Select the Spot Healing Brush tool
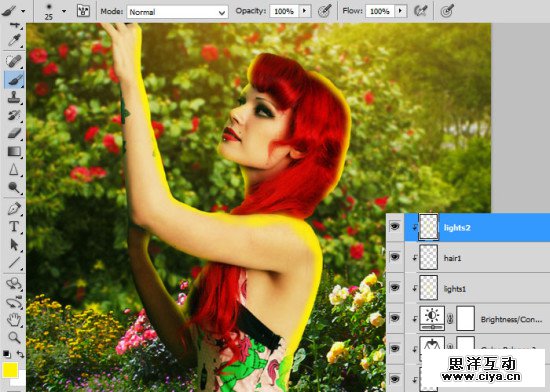The height and width of the screenshot is (392, 550). pos(14,61)
